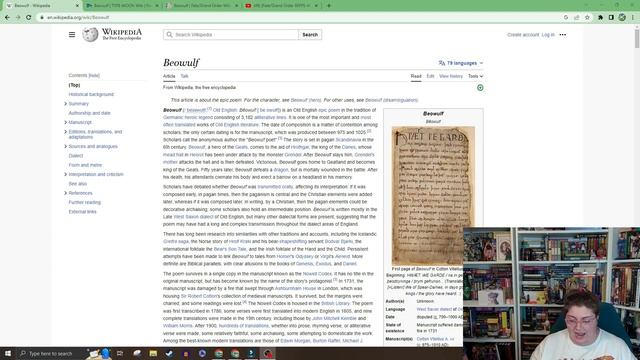The width and height of the screenshot is (640, 360).
Task: Open the Chrome extensions puzzle icon
Action: click(600, 18)
